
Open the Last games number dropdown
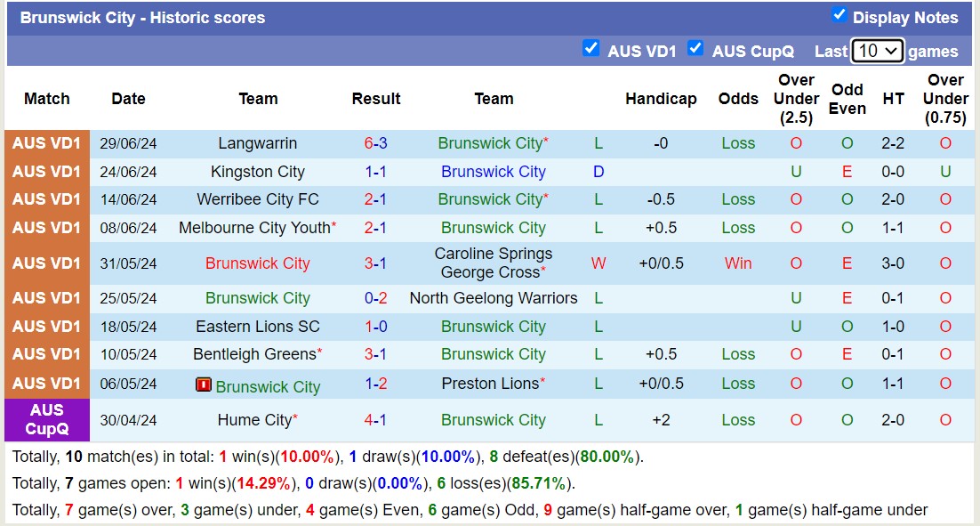[877, 51]
